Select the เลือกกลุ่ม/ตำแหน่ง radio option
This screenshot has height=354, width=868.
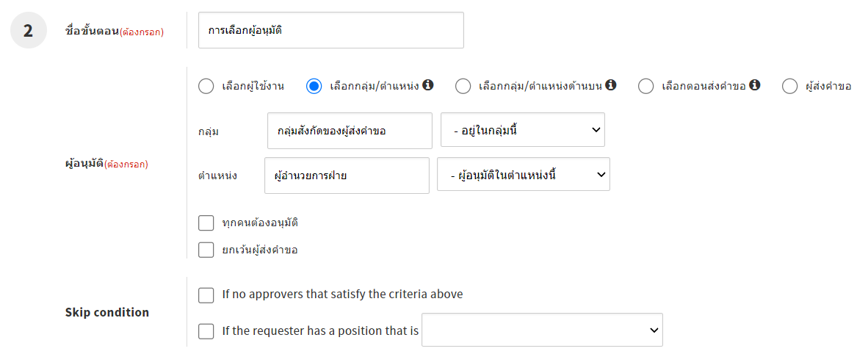pos(314,87)
